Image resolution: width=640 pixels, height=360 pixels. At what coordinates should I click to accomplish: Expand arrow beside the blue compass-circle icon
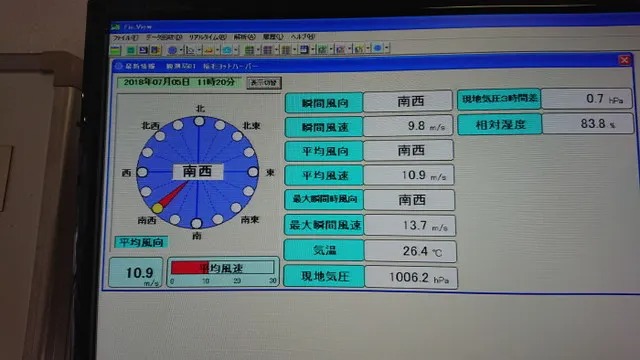click(x=181, y=50)
